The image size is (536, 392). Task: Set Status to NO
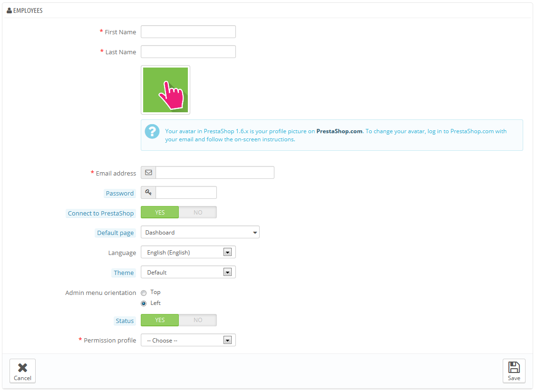click(x=197, y=320)
